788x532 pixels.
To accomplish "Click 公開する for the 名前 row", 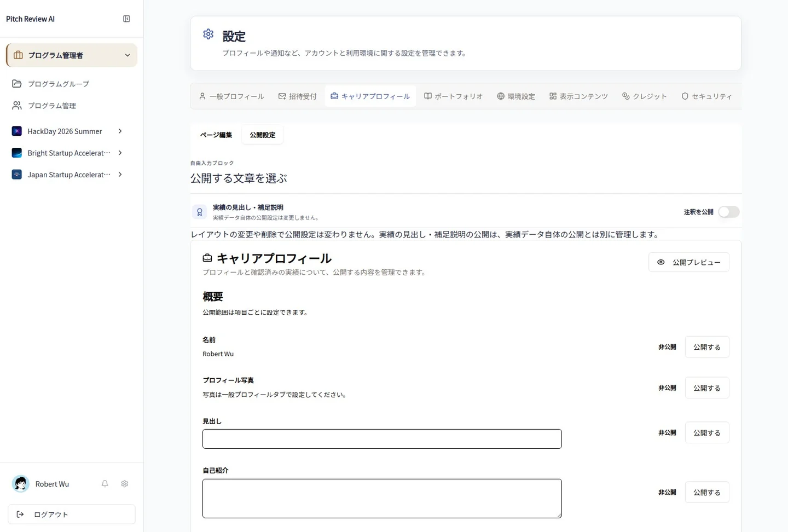I will [707, 347].
